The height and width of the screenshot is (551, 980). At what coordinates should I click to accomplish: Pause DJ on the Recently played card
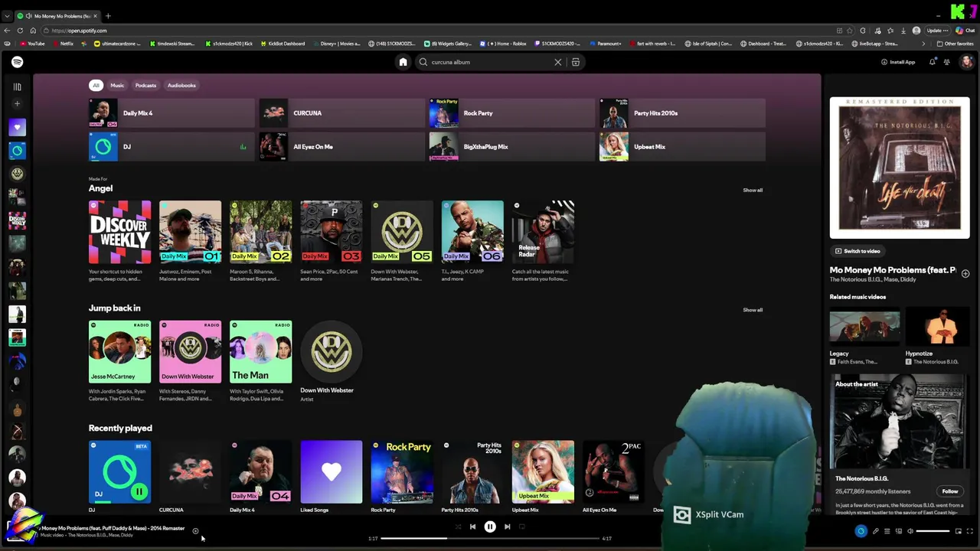click(x=139, y=491)
